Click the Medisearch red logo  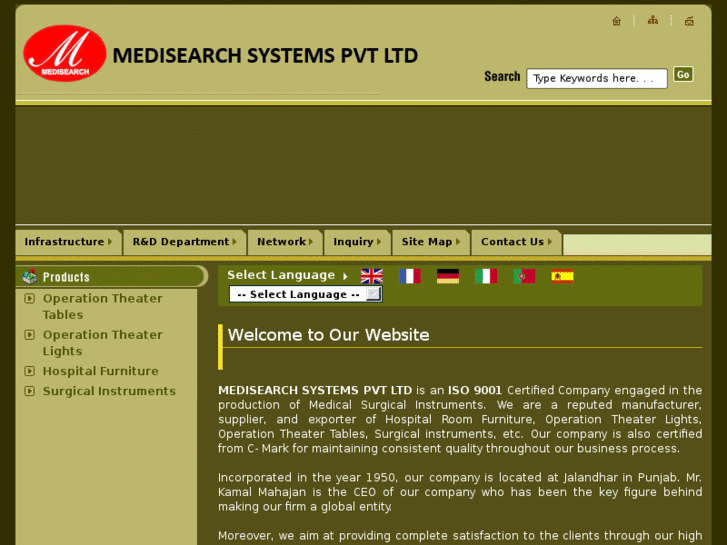[64, 53]
